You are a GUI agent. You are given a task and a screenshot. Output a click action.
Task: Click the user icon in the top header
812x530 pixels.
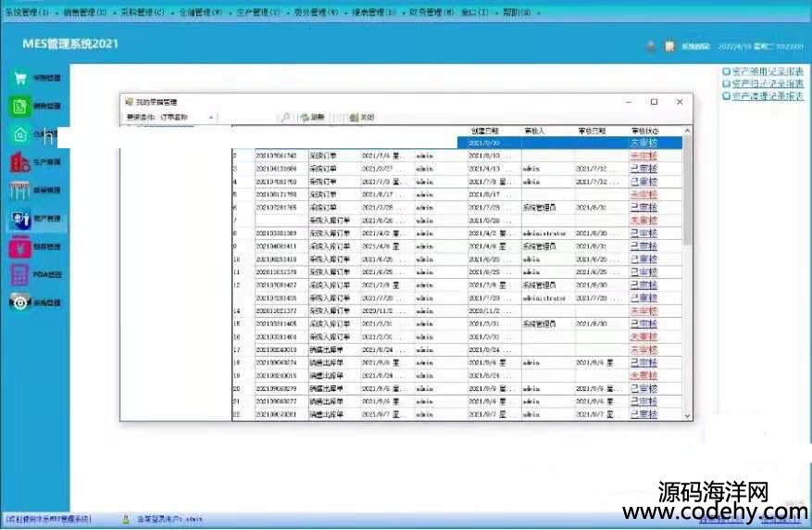651,45
